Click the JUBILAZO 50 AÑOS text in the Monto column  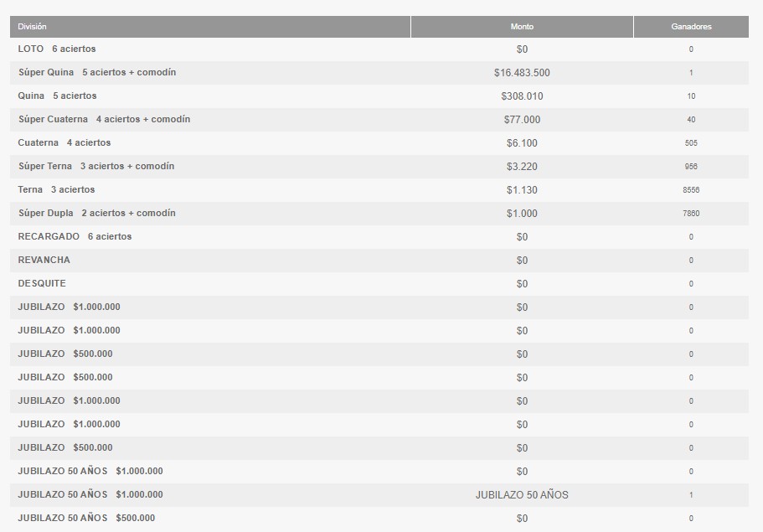pyautogui.click(x=522, y=495)
